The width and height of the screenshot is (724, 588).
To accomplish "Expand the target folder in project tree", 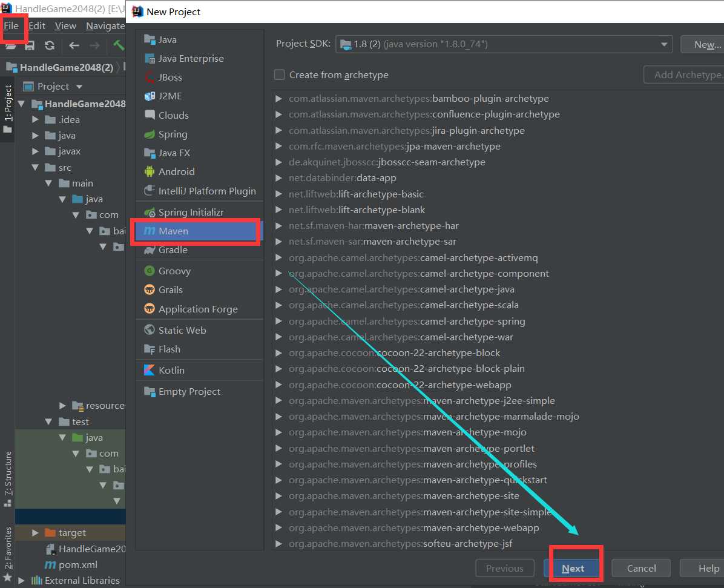I will coord(35,533).
